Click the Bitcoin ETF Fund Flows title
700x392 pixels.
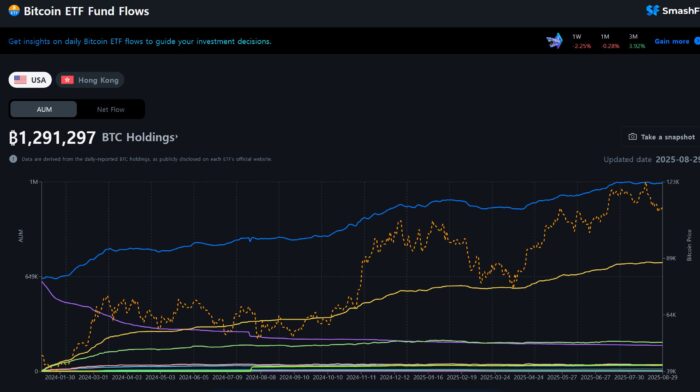pyautogui.click(x=86, y=11)
